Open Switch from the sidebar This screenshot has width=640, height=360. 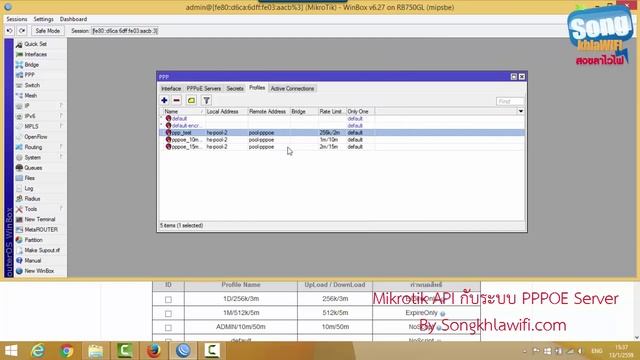coord(32,85)
